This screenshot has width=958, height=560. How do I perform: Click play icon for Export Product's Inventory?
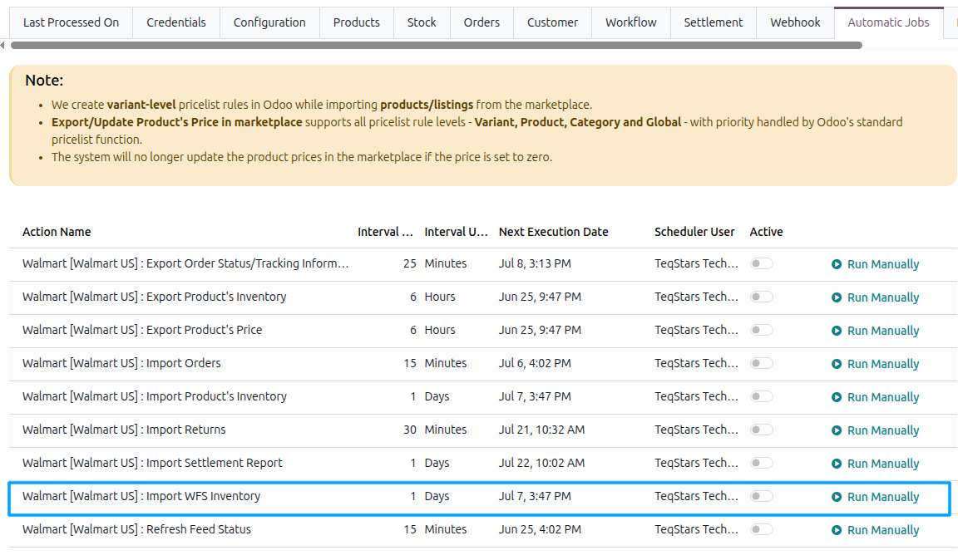(837, 297)
